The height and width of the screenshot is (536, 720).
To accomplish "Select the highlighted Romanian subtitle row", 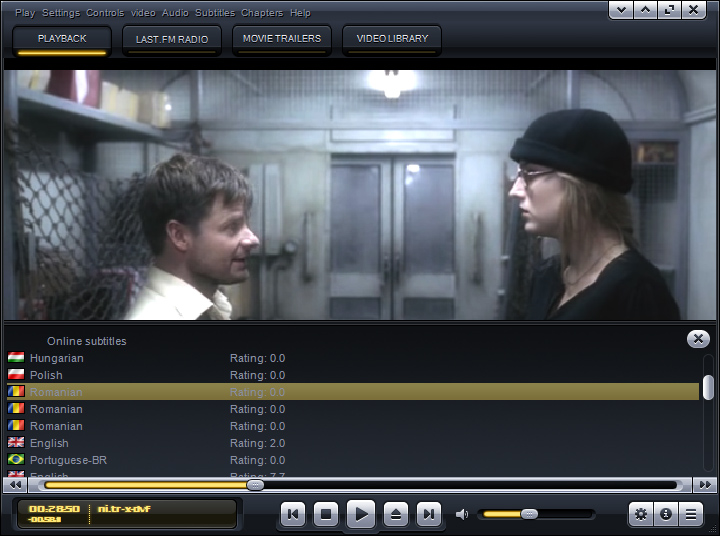I will click(x=353, y=392).
